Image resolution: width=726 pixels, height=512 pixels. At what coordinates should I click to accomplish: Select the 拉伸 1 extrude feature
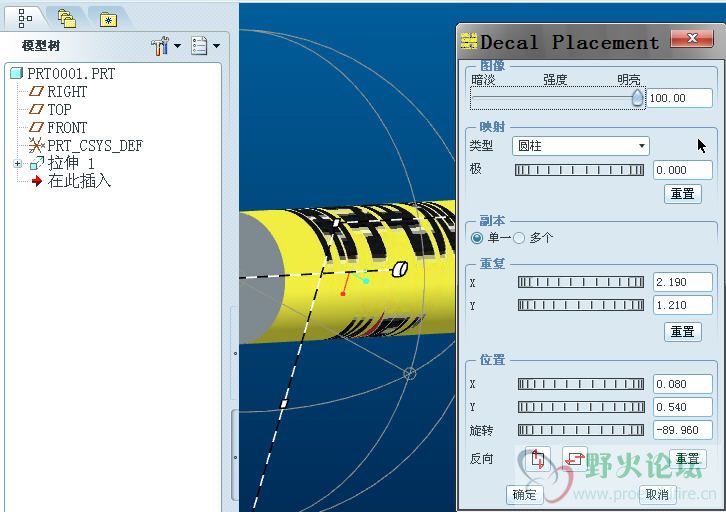click(71, 163)
